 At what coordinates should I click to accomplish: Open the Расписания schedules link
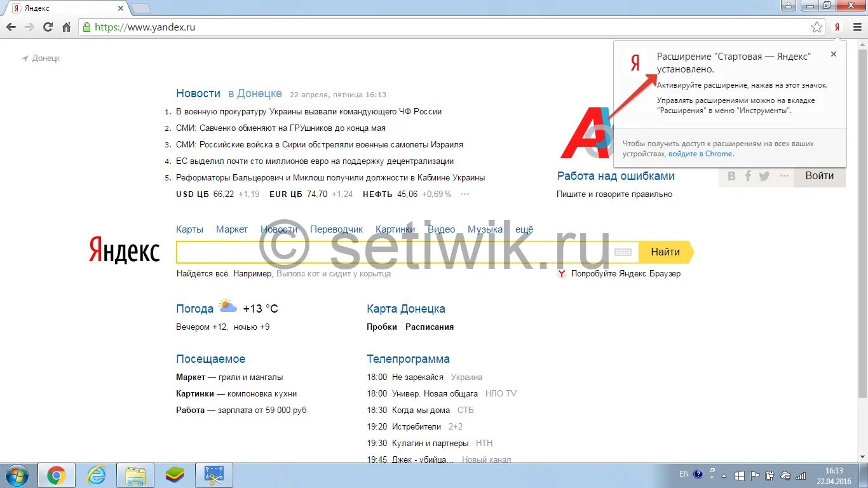pos(430,327)
